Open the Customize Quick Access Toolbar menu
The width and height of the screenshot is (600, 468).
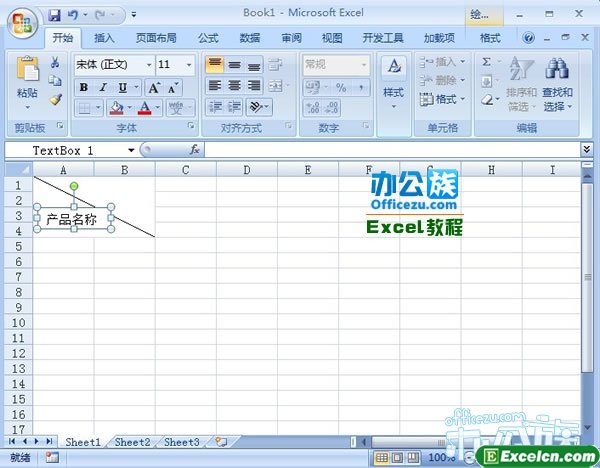point(134,15)
